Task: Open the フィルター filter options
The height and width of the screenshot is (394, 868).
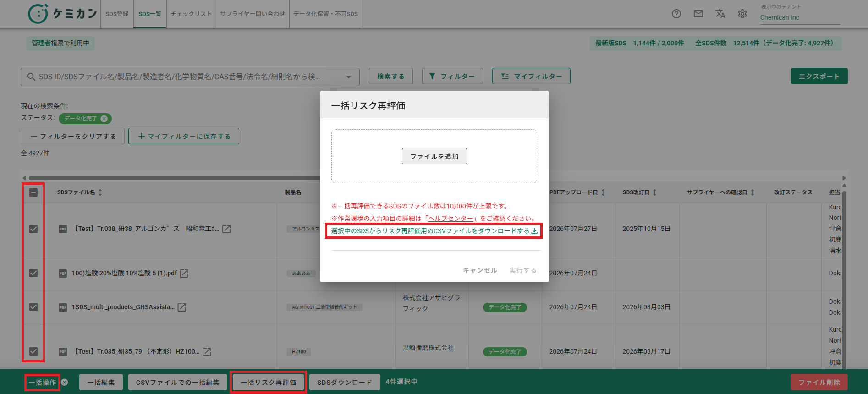Action: click(x=452, y=76)
